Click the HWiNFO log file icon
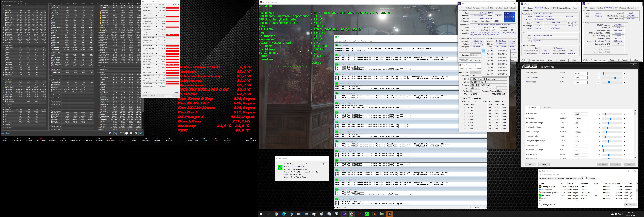This screenshot has height=217, width=644. [131, 133]
